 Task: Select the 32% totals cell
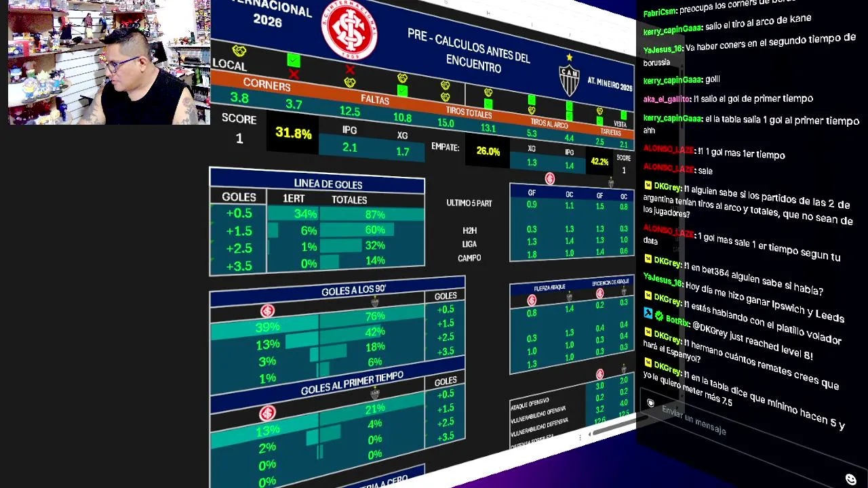(372, 246)
